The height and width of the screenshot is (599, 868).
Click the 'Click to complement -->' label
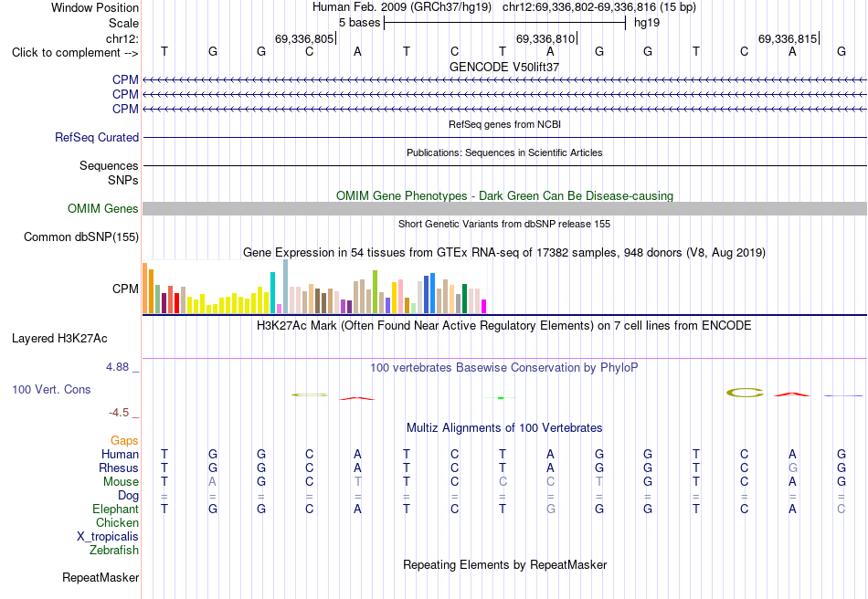pos(75,53)
